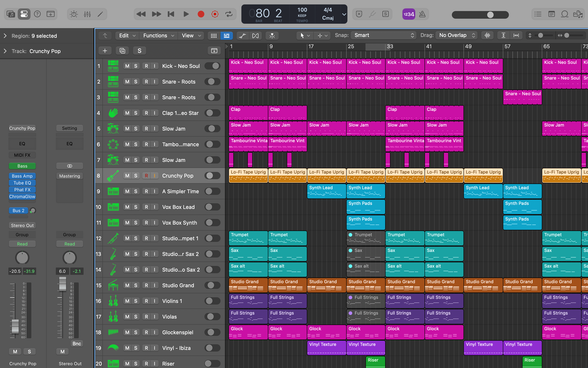588x368 pixels.
Task: Solo the Vox Box Lead track
Action: coord(136,207)
